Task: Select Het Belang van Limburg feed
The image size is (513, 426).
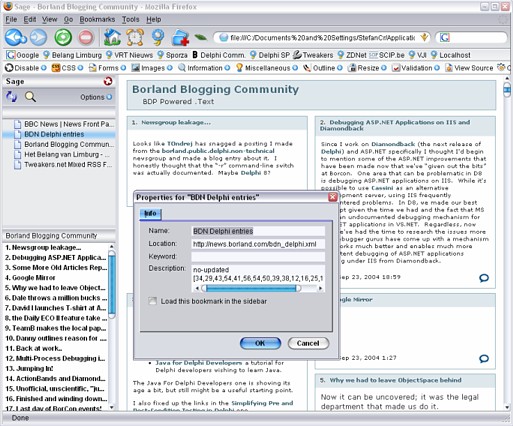Action: 62,155
